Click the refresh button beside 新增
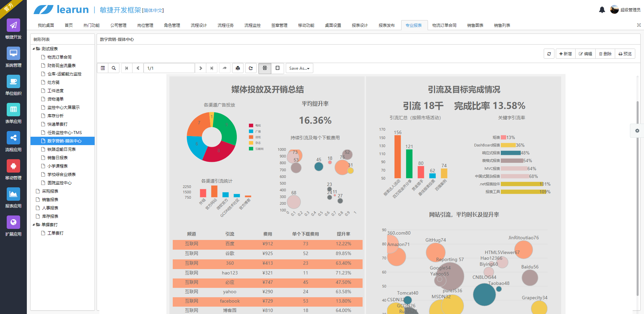Viewport: 644px width, 314px height. click(x=549, y=54)
